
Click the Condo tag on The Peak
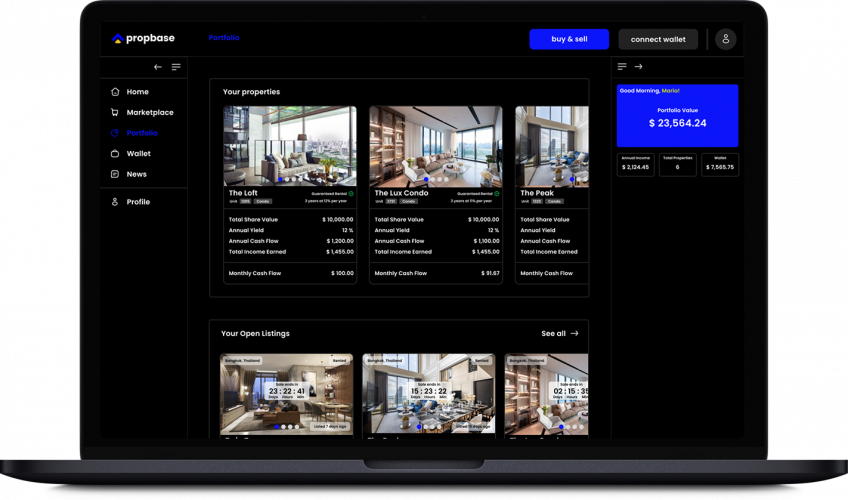click(x=554, y=201)
